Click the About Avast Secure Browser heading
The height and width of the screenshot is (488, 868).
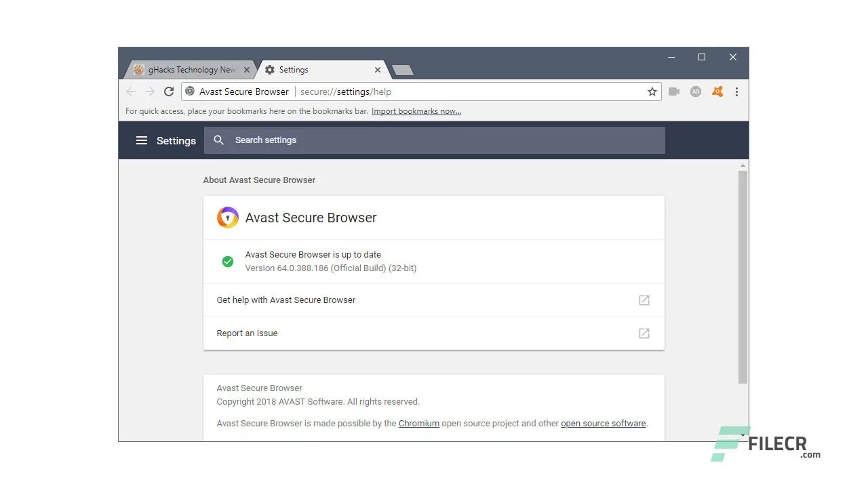coord(259,180)
